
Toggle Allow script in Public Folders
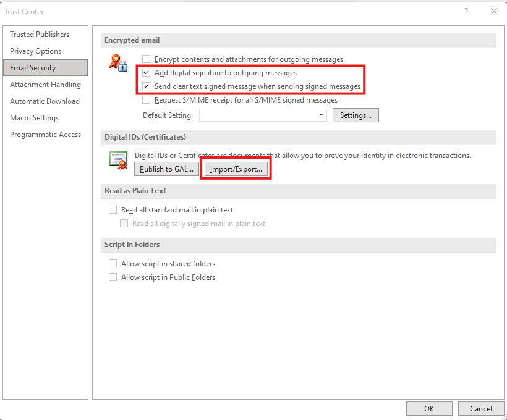(x=113, y=277)
